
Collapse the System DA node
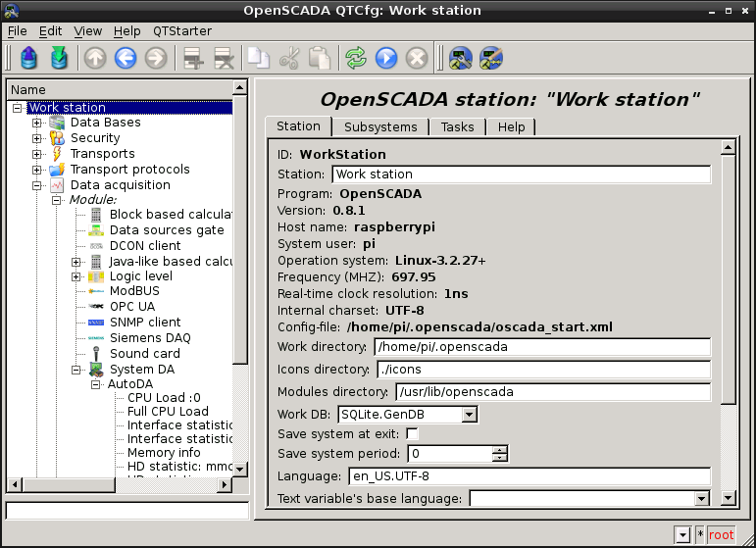tap(76, 370)
